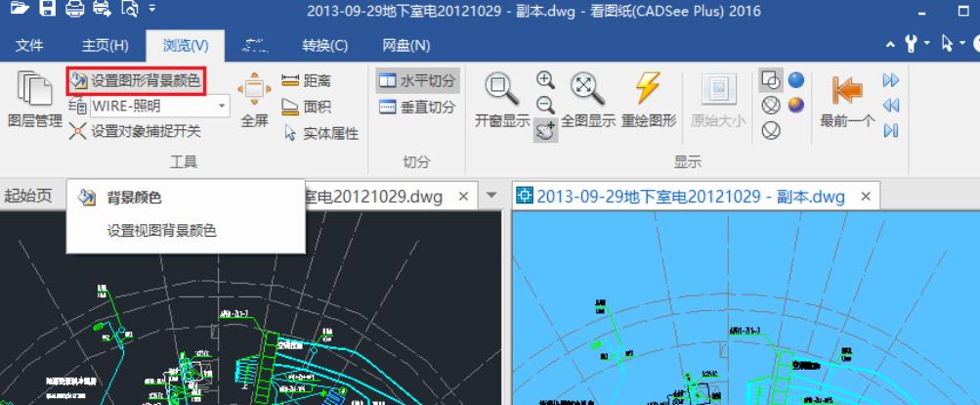Click the 全图显示 zoom extents icon
This screenshot has height=405, width=980.
coord(587,99)
